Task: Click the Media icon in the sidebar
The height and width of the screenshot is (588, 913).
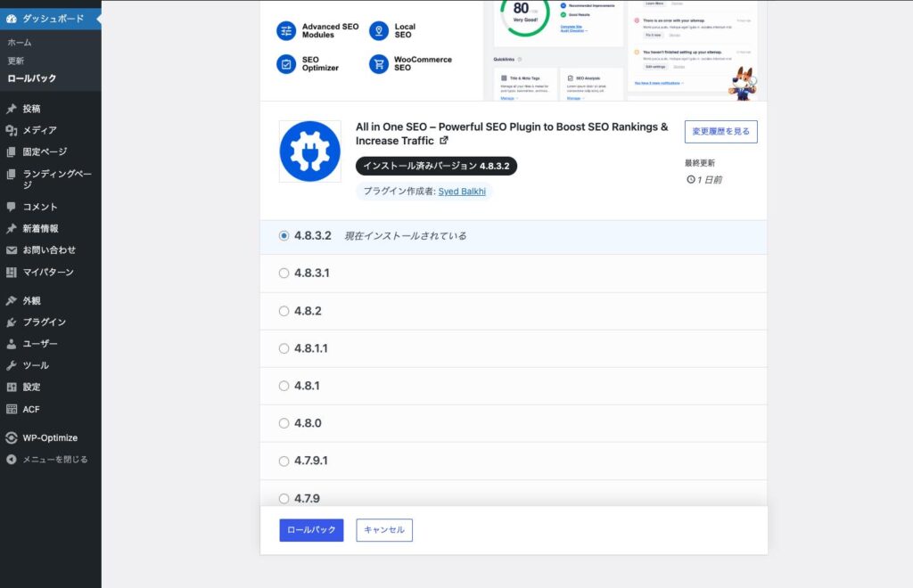Action: point(11,130)
